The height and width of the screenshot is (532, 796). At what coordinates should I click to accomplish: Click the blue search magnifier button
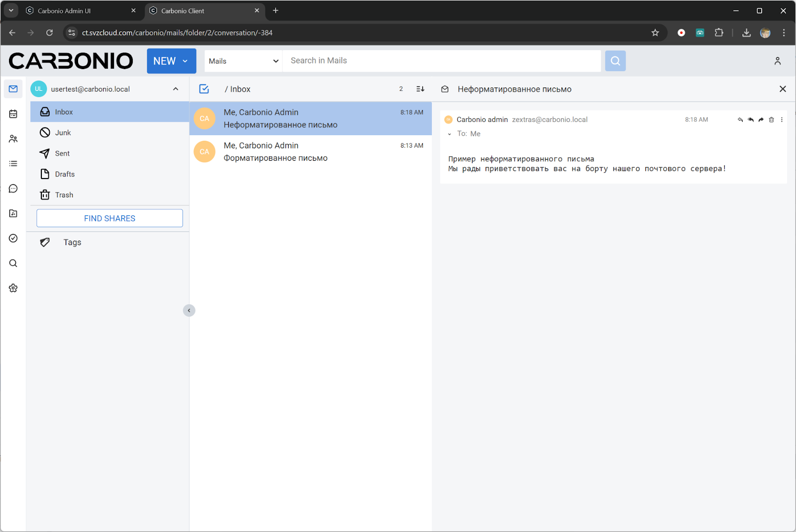coord(615,61)
